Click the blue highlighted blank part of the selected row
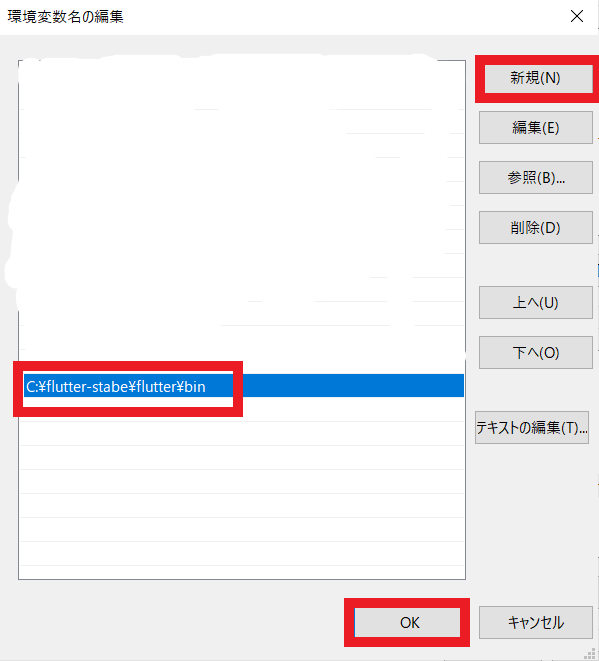 pyautogui.click(x=350, y=385)
